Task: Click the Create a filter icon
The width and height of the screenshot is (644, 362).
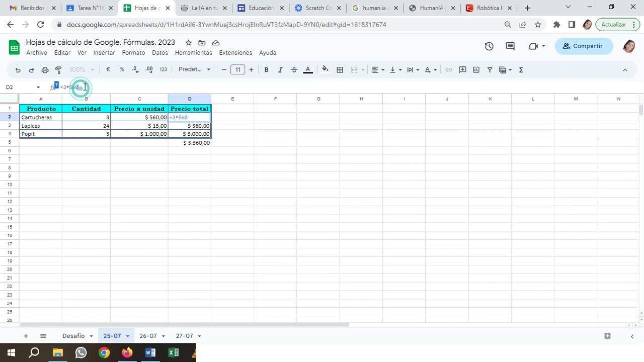Action: point(490,70)
